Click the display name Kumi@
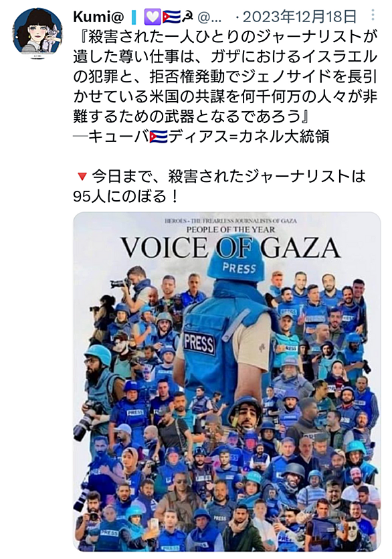The height and width of the screenshot is (559, 392). click(x=98, y=17)
